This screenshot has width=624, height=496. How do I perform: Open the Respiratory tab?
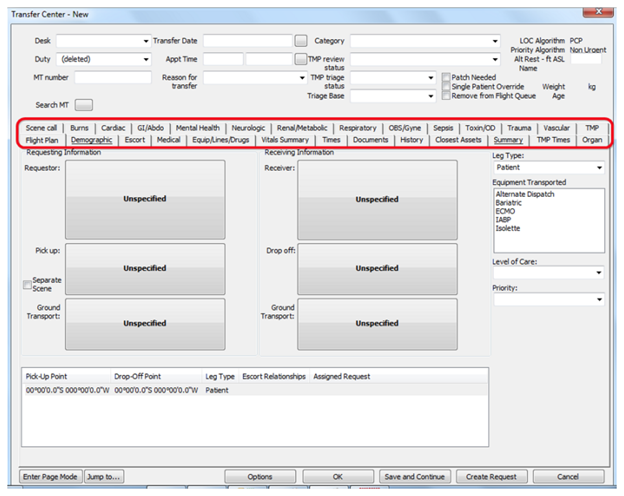358,128
